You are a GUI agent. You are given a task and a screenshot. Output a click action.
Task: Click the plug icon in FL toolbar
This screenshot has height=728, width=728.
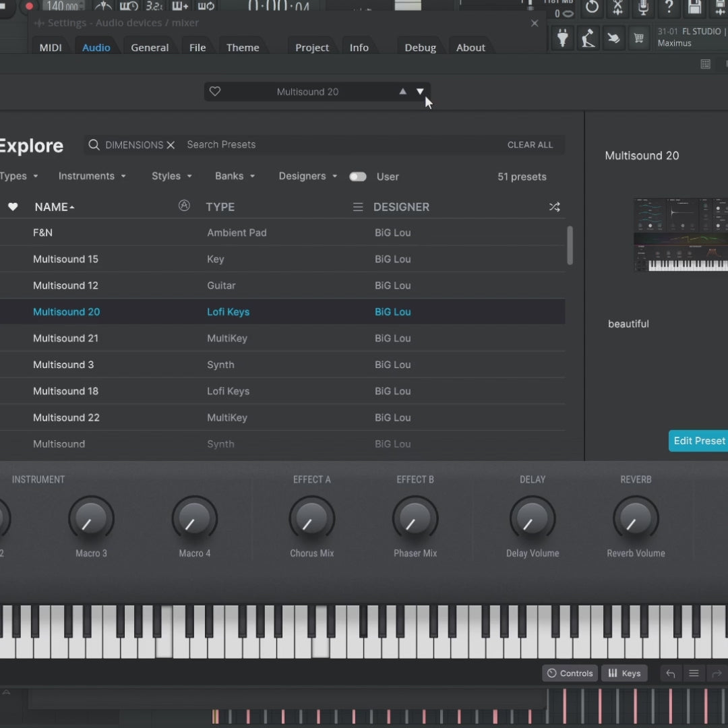pyautogui.click(x=562, y=38)
